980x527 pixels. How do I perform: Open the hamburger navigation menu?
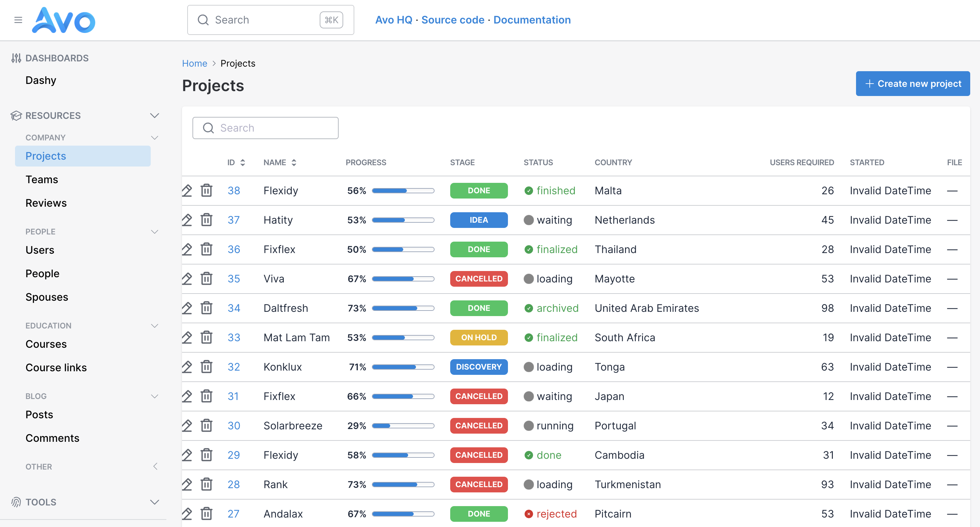coord(18,20)
